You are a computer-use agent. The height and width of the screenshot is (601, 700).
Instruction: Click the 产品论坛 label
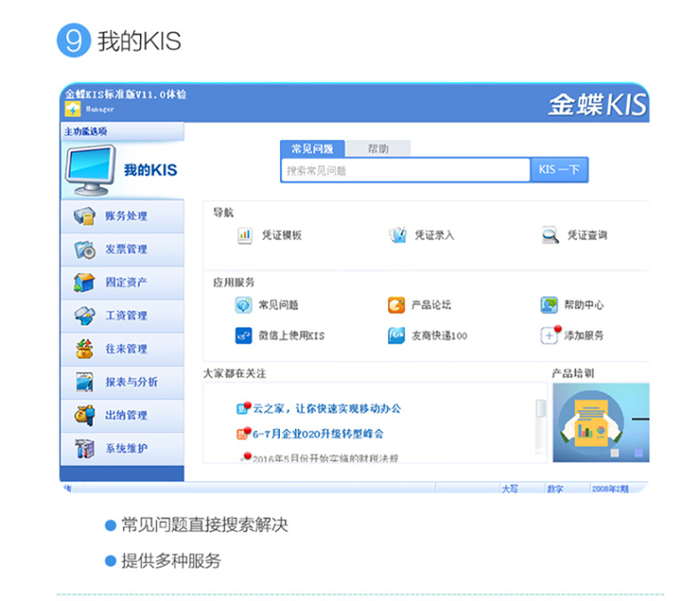tap(431, 306)
